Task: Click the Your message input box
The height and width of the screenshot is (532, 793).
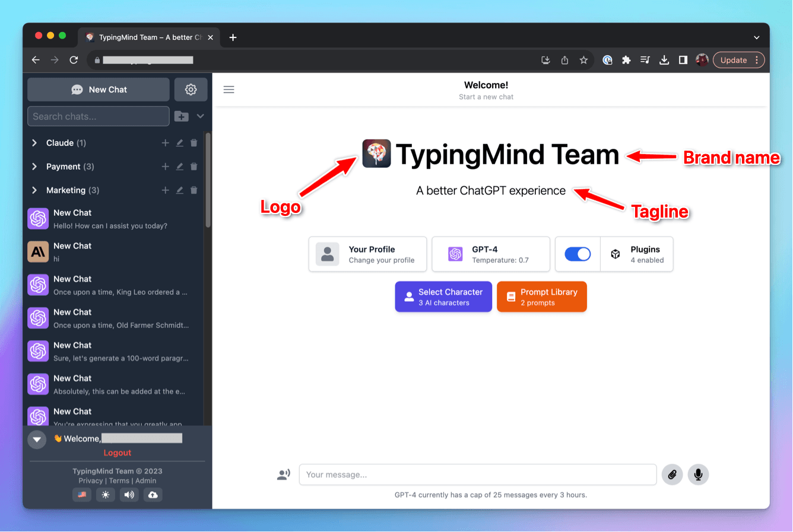Action: point(478,474)
